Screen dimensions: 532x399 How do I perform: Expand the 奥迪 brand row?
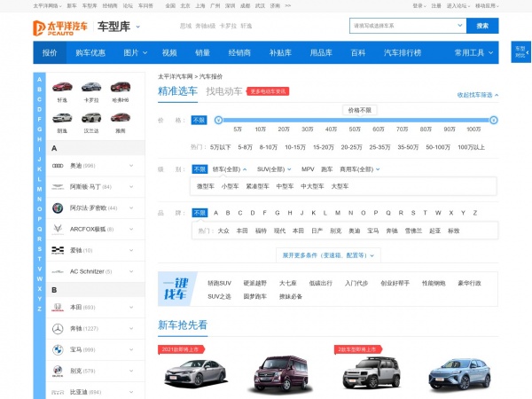96,166
